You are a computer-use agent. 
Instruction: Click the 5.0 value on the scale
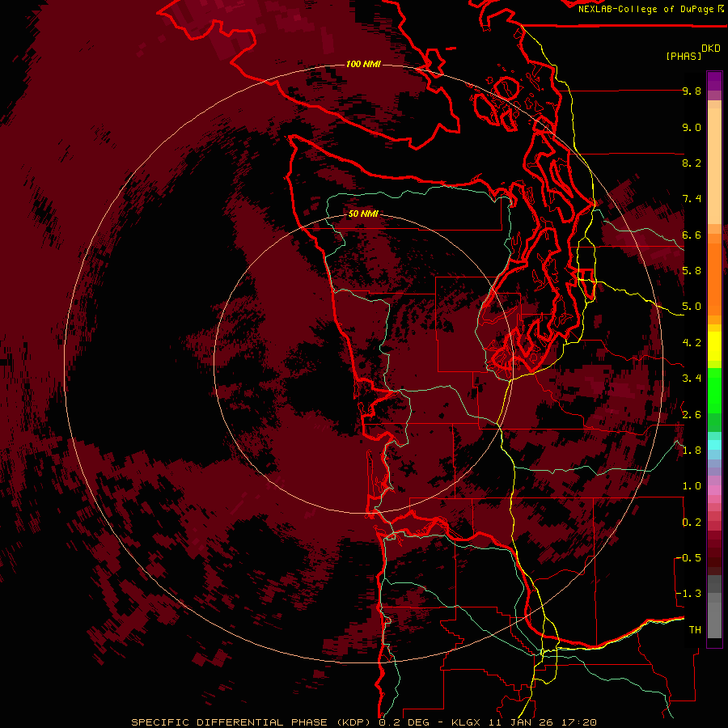point(692,307)
